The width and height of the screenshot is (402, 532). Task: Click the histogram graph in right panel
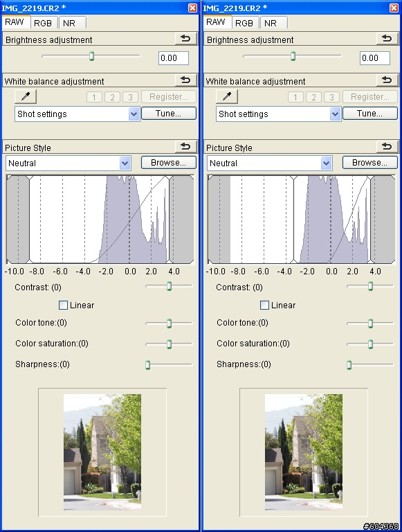[x=302, y=219]
